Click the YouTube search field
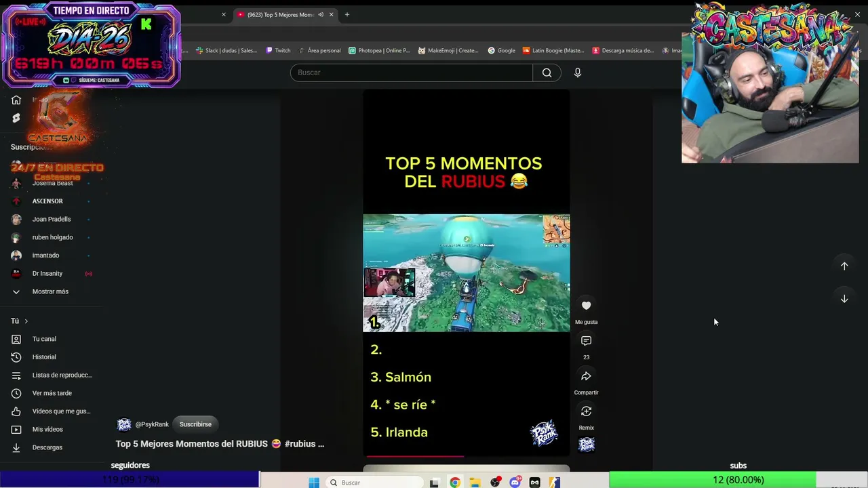This screenshot has width=868, height=488. 412,73
